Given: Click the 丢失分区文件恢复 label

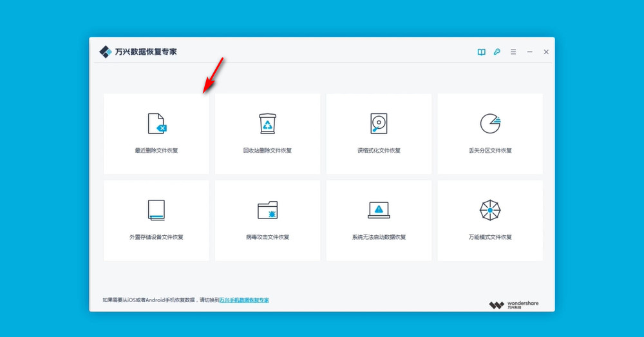Looking at the screenshot, I should [x=490, y=150].
